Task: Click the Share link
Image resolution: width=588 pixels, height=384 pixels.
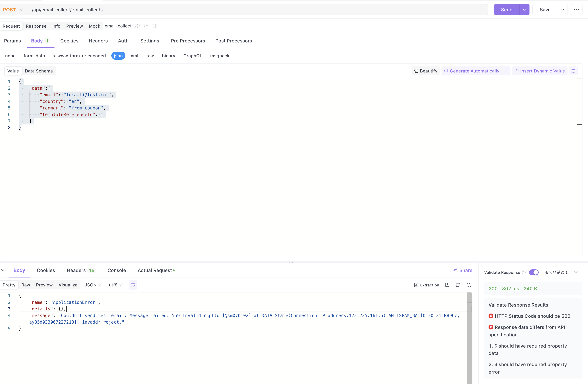Action: 463,270
